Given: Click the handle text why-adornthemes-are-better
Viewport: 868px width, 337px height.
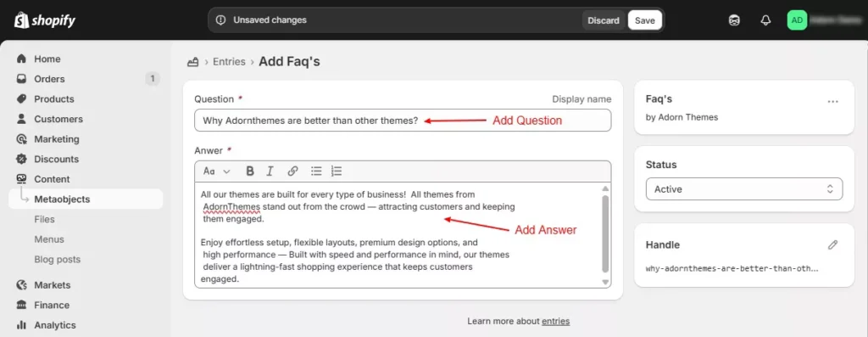Looking at the screenshot, I should pos(732,268).
